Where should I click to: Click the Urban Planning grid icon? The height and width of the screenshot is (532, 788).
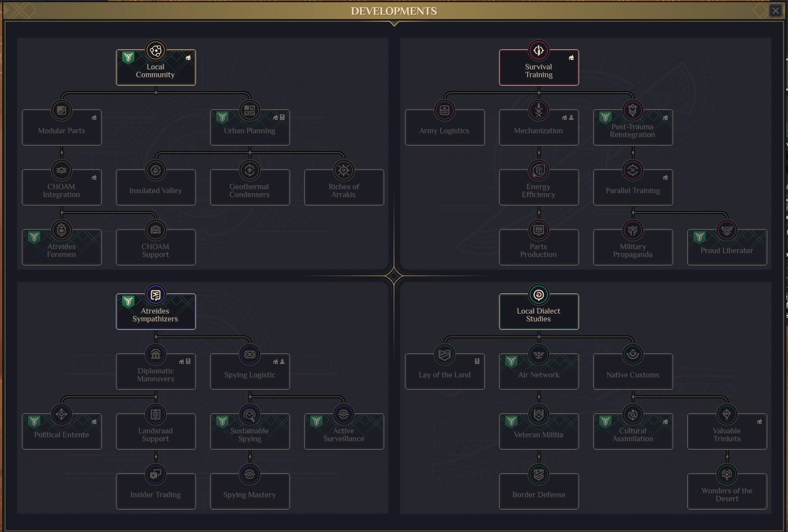click(250, 110)
